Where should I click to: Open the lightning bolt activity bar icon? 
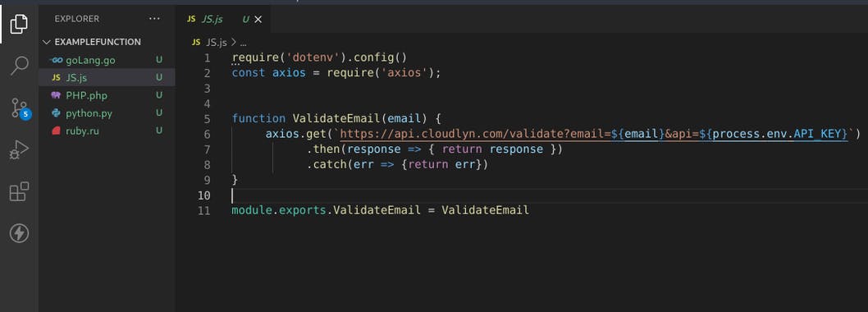(x=20, y=233)
